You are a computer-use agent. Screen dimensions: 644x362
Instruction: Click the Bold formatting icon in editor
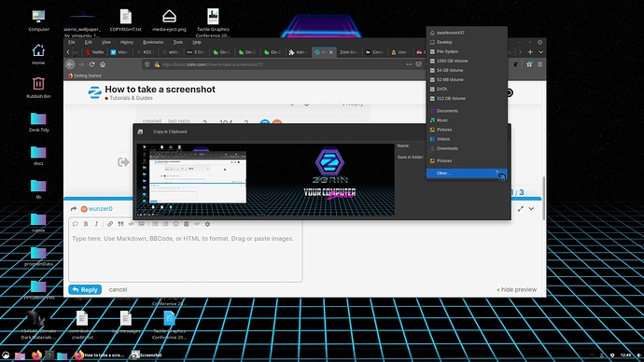point(86,224)
